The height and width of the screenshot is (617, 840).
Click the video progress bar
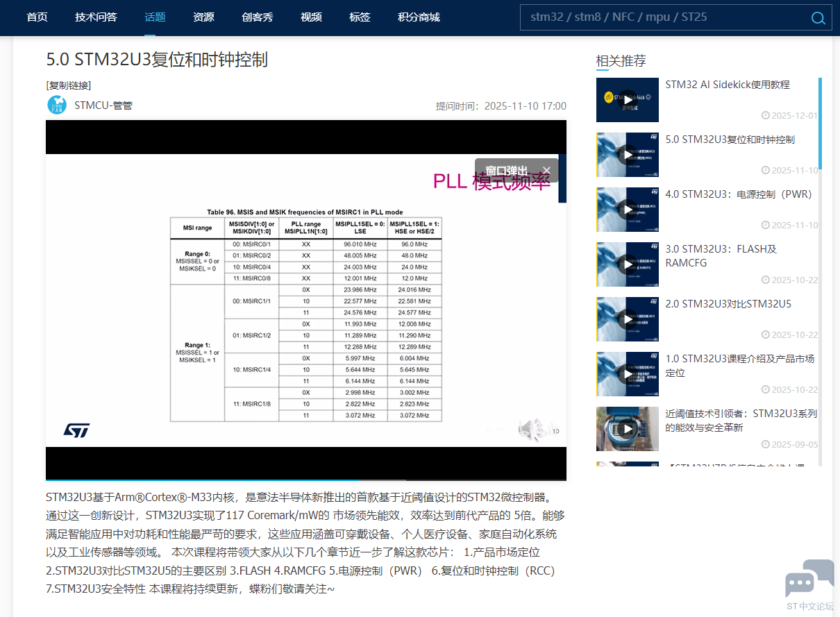(x=306, y=480)
